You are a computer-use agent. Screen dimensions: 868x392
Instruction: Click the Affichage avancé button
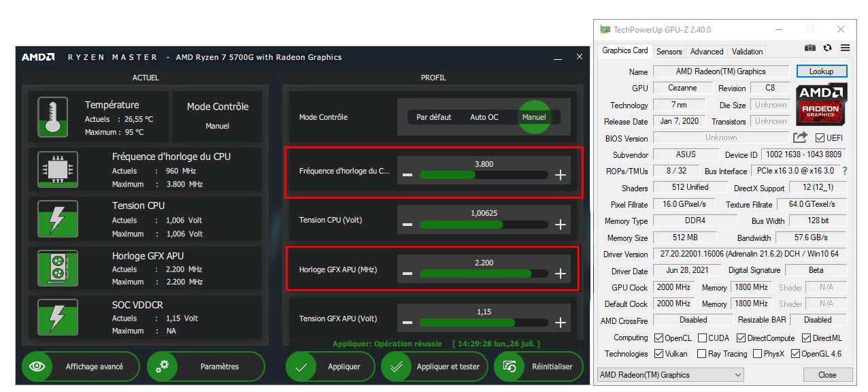point(81,367)
